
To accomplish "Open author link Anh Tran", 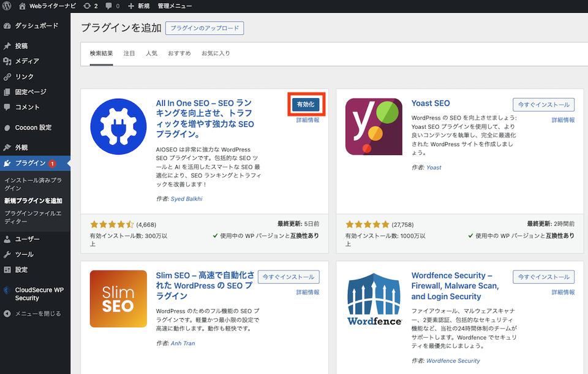I will pyautogui.click(x=183, y=343).
